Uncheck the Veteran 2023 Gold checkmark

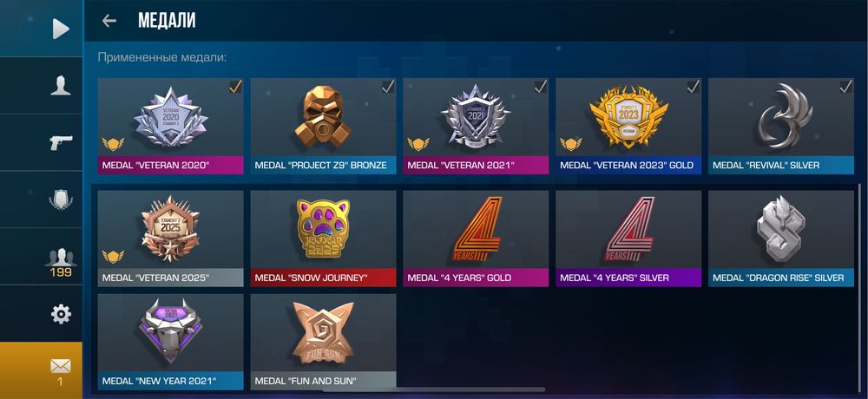(x=693, y=87)
